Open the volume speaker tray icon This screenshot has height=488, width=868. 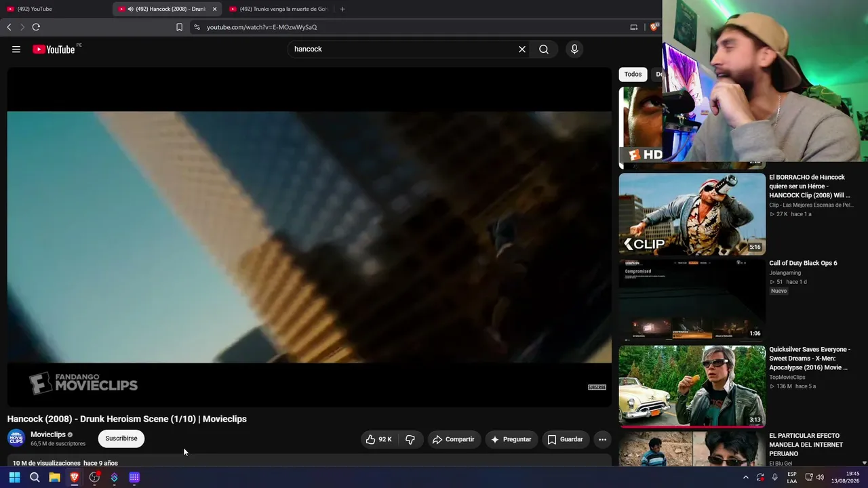pyautogui.click(x=820, y=477)
